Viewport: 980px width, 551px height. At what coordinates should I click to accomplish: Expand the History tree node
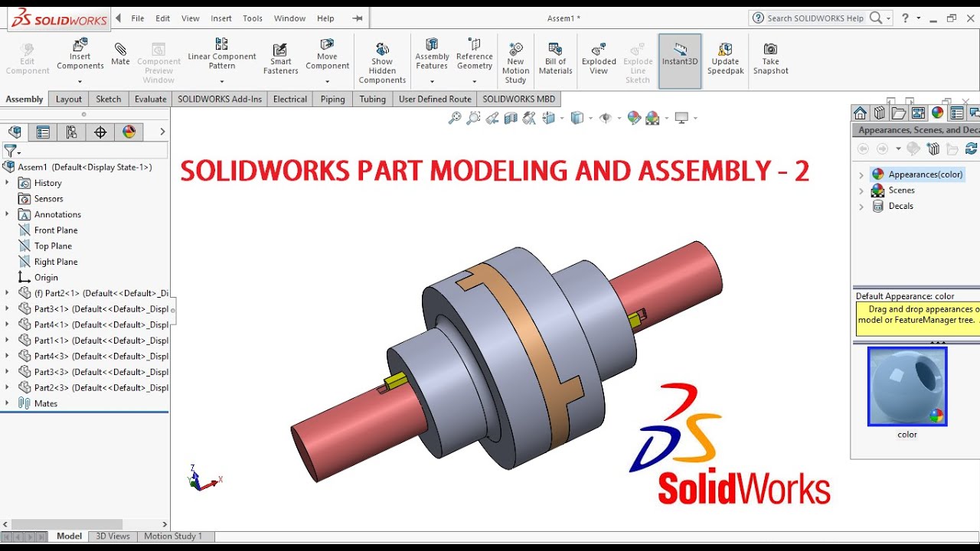tap(7, 183)
